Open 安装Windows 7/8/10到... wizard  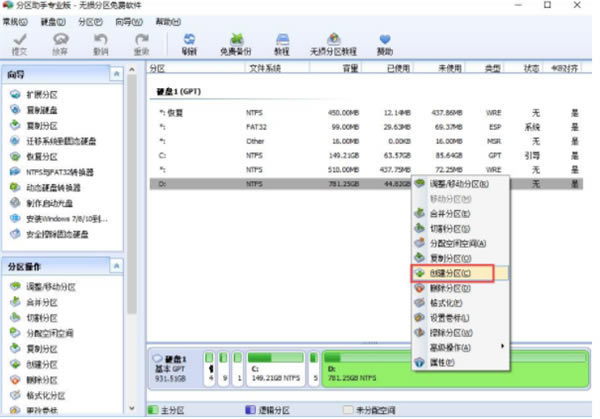[x=59, y=218]
